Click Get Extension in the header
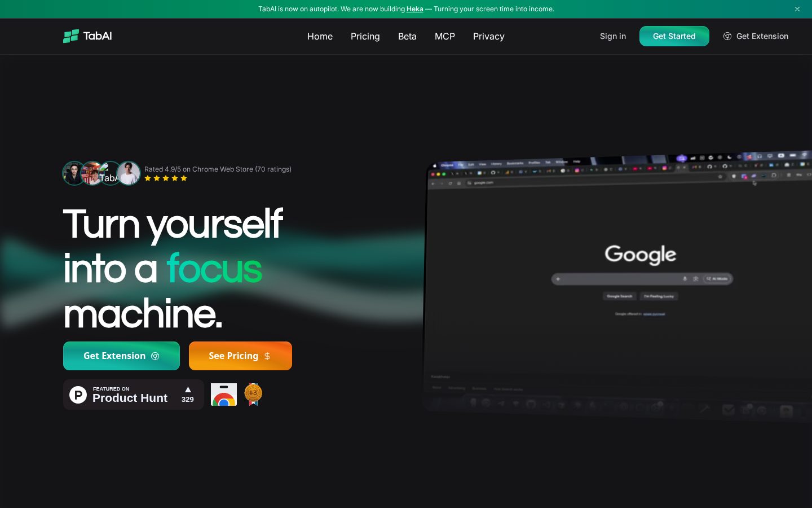The width and height of the screenshot is (812, 508). [756, 36]
